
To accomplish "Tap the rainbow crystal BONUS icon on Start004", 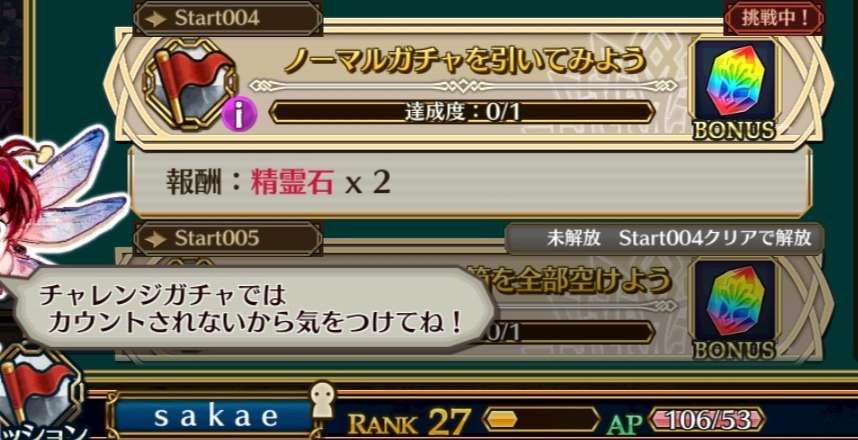I will [734, 88].
